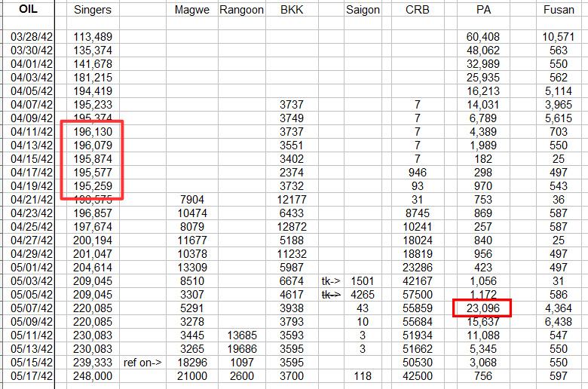The image size is (588, 389).
Task: Select Saigon value 1501
Action: (x=363, y=281)
